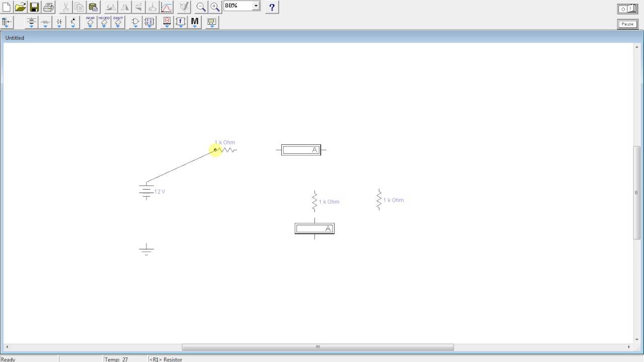This screenshot has height=362, width=644.
Task: Open the Digital parts bin
Action: (149, 22)
